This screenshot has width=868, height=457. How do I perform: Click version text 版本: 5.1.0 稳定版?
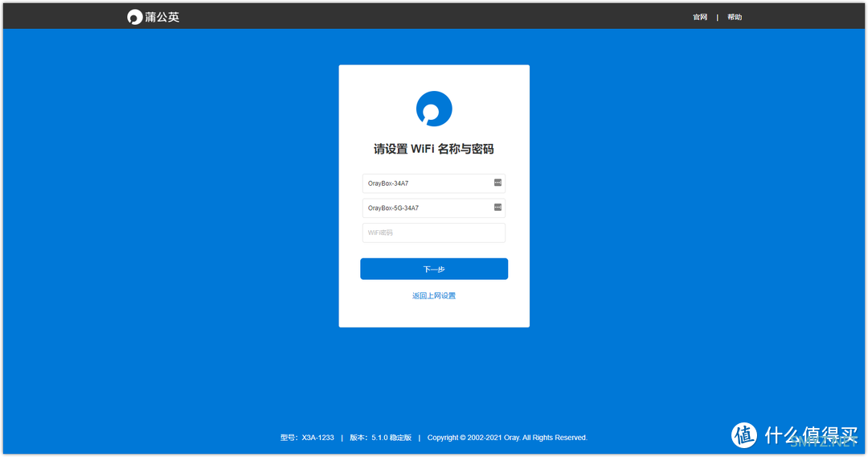pos(380,438)
